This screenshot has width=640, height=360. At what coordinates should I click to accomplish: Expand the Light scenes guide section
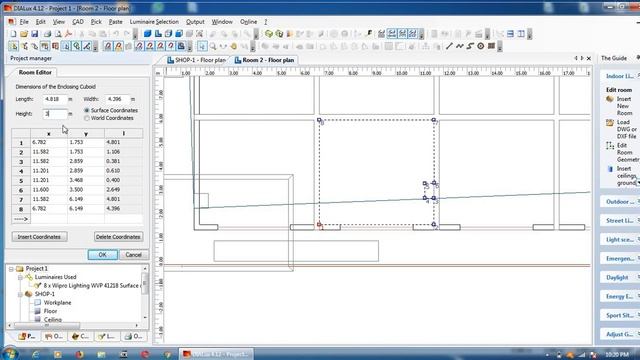tap(620, 240)
